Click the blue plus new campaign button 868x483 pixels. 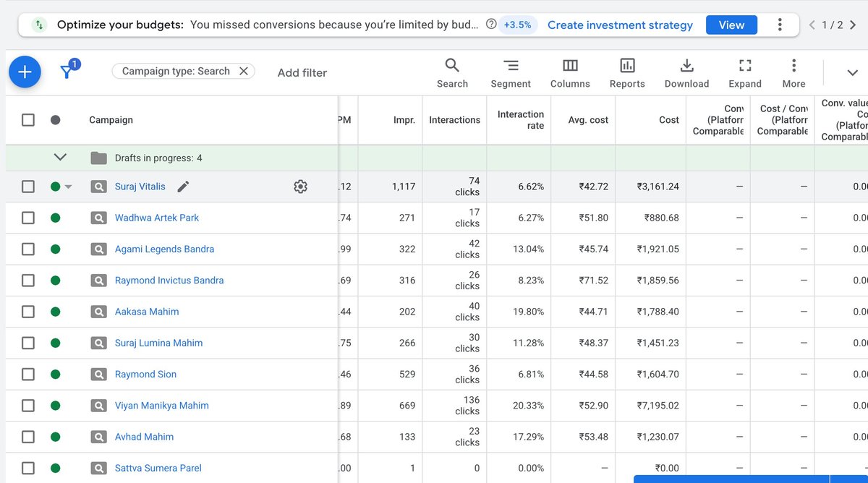coord(25,72)
